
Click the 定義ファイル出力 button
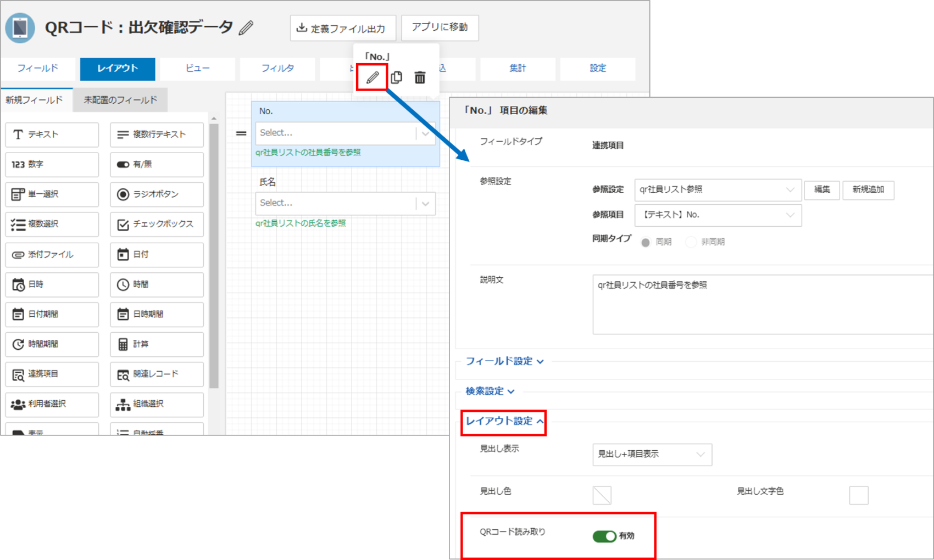343,28
